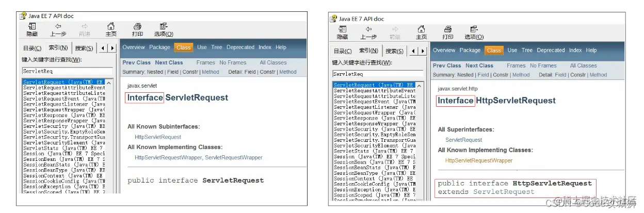
Task: Jump to Summary Method in ServletRequest doc window
Action: tap(211, 72)
